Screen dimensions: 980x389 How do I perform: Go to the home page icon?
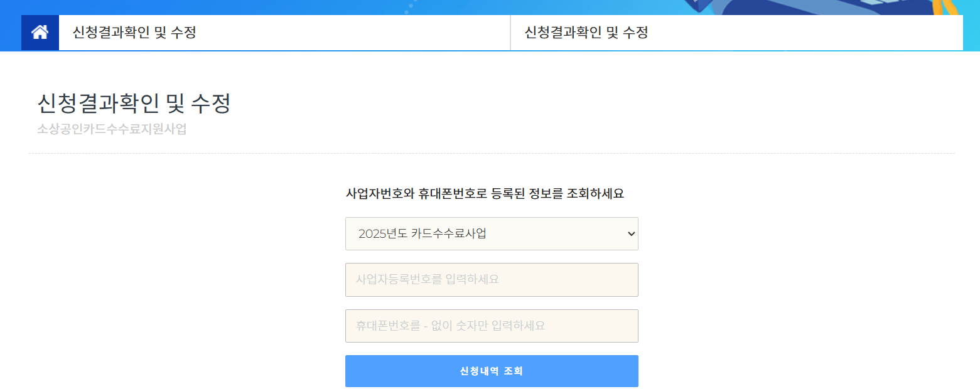40,33
